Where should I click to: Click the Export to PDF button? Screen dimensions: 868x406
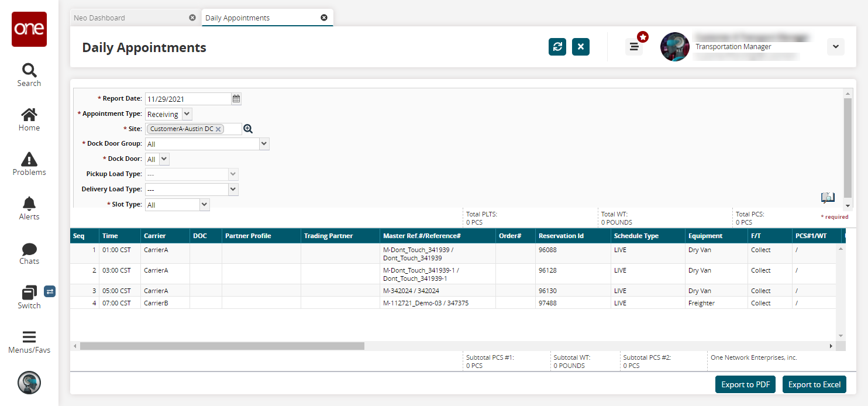point(745,384)
